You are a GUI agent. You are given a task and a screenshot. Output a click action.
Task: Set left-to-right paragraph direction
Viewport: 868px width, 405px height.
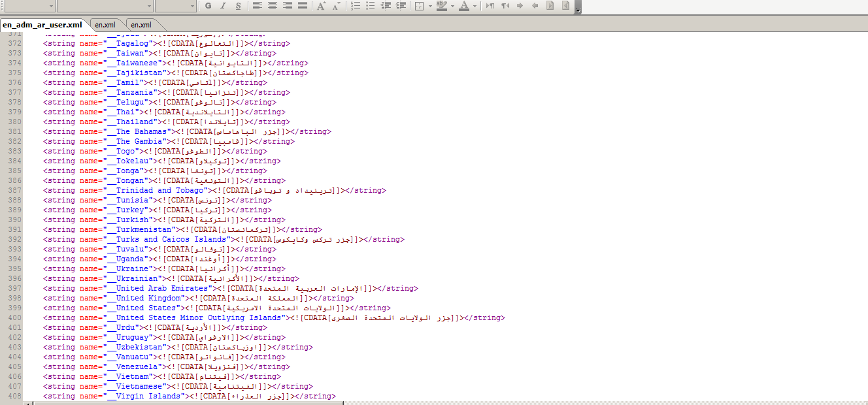coord(490,6)
